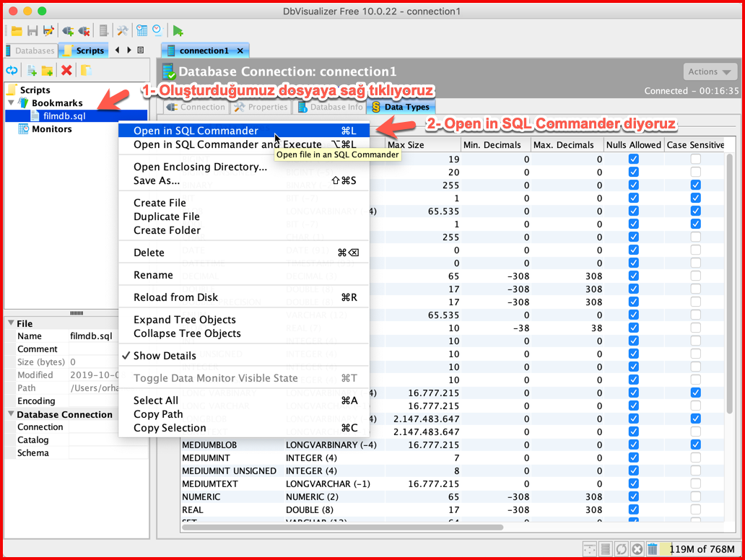Choose Reload from Disk menu entry
745x560 pixels.
[243, 297]
